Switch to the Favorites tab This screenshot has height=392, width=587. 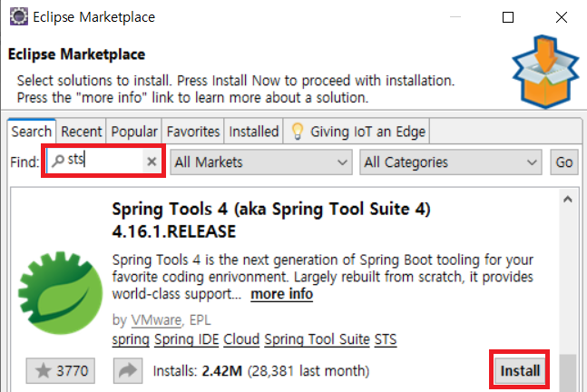click(x=193, y=132)
